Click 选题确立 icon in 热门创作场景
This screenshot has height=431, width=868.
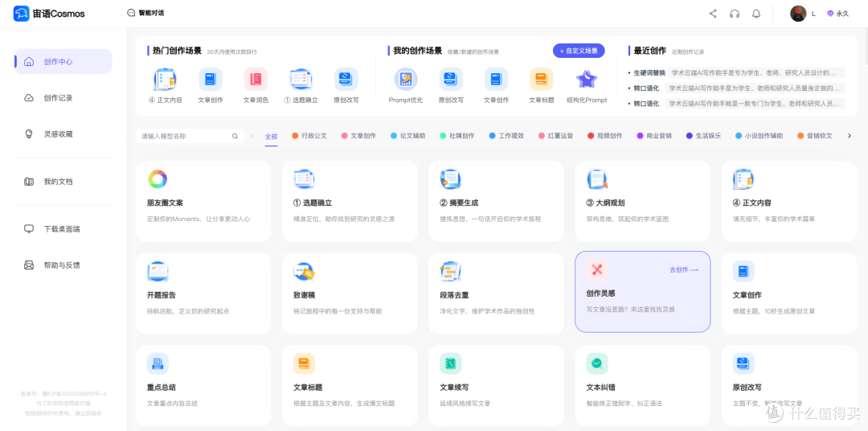[x=301, y=80]
